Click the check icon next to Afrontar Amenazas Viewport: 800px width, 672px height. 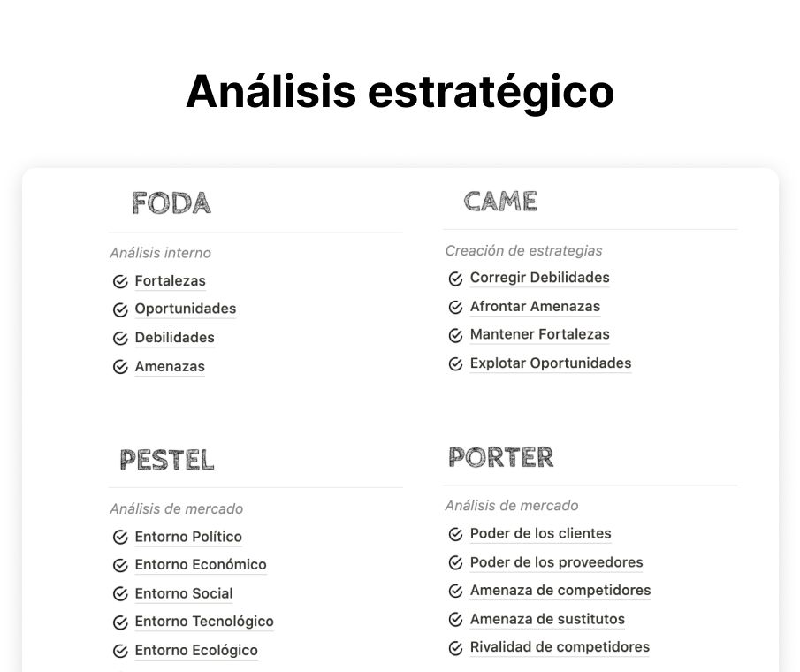455,308
